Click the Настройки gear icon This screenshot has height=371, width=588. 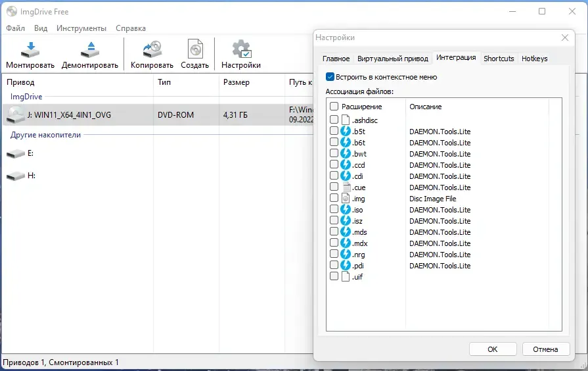coord(241,49)
